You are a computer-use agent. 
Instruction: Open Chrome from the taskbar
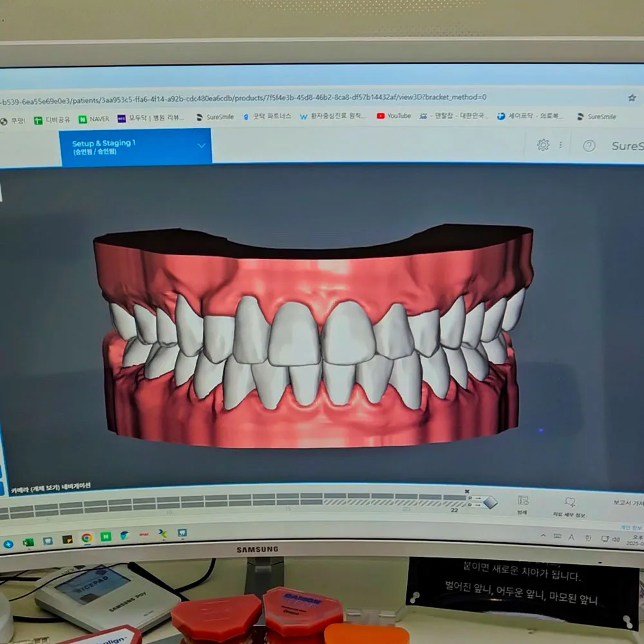tap(86, 538)
